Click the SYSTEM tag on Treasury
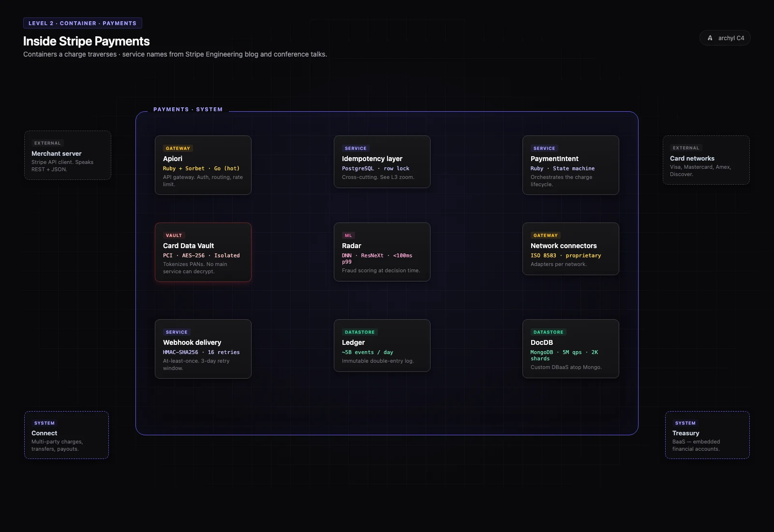The width and height of the screenshot is (774, 532). tap(685, 423)
